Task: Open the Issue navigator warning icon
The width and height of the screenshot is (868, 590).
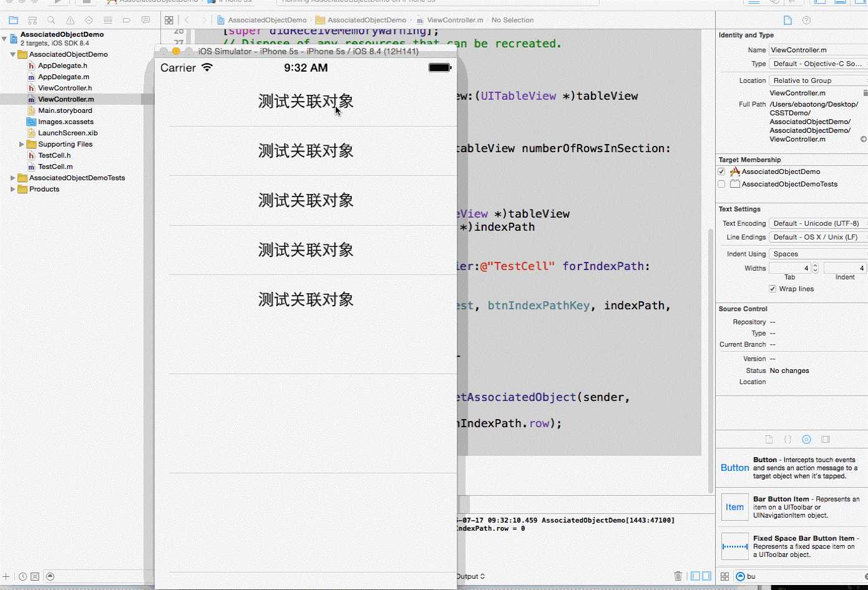Action: pos(70,20)
